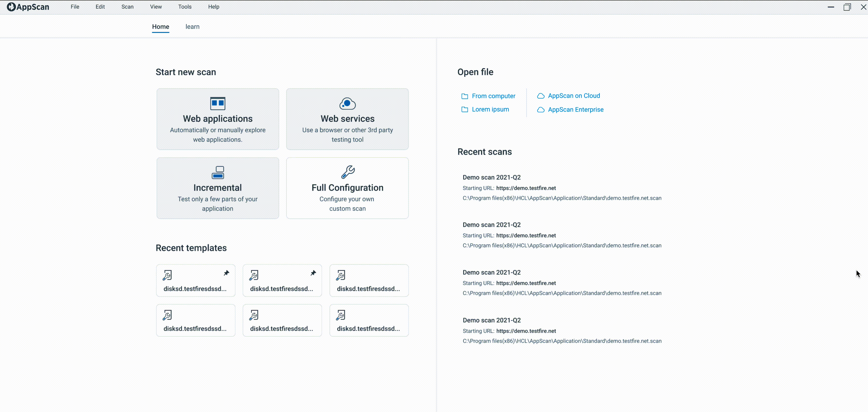This screenshot has width=868, height=412.
Task: Start a Web applications scan
Action: click(218, 119)
